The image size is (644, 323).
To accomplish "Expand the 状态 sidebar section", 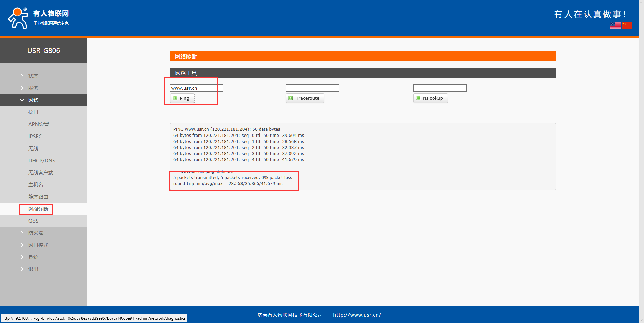I will pyautogui.click(x=33, y=76).
